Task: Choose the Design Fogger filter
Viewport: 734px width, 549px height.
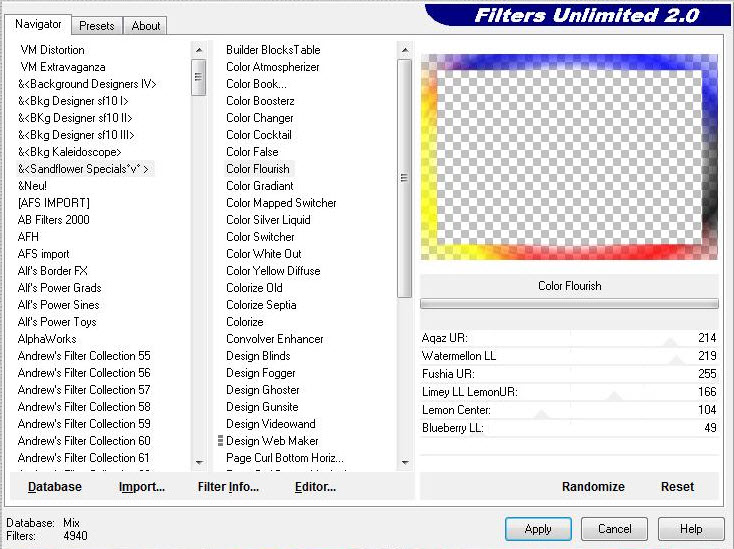Action: (x=261, y=373)
